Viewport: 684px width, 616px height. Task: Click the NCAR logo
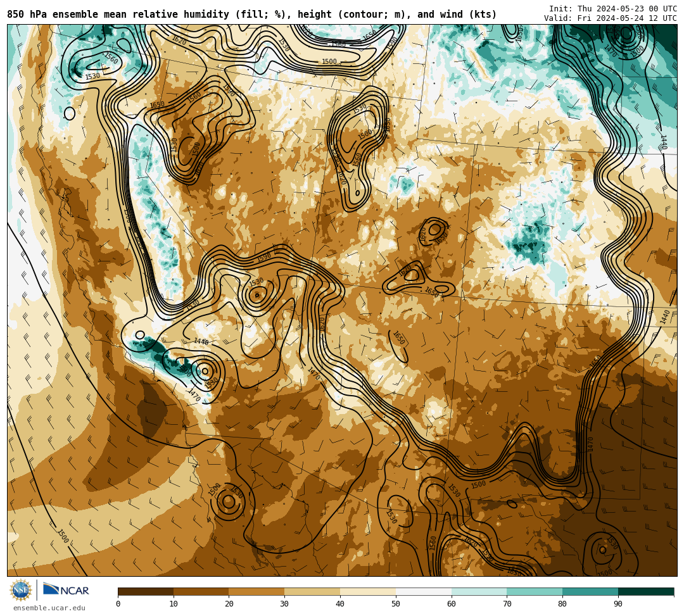coord(66,590)
